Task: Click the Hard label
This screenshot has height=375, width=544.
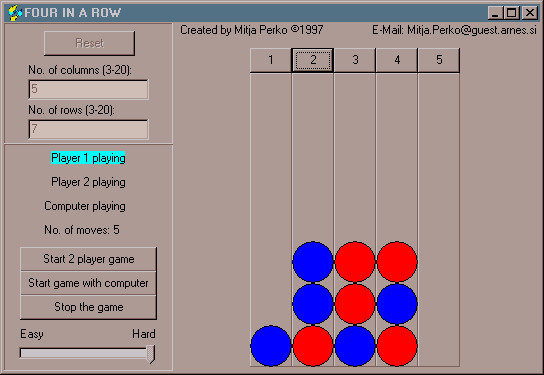Action: click(144, 334)
